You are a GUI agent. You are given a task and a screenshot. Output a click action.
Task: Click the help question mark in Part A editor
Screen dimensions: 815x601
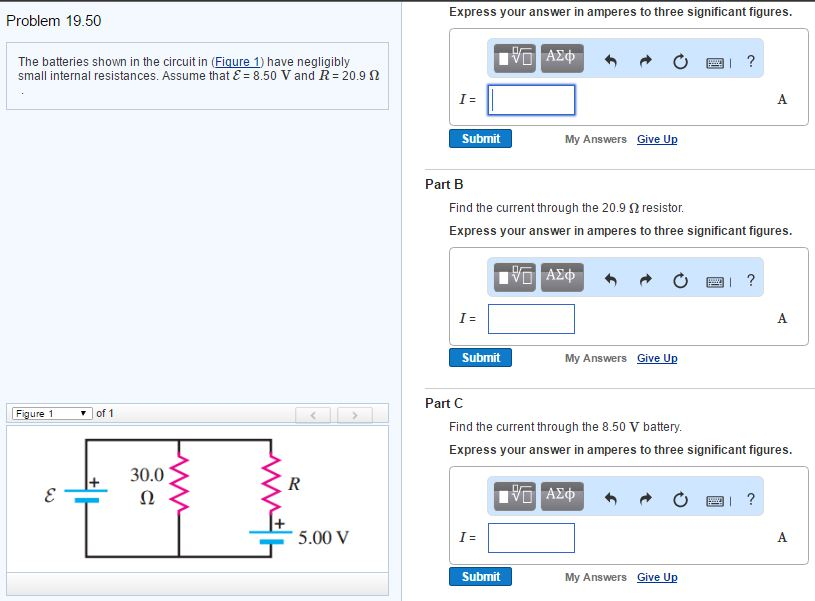pos(750,59)
